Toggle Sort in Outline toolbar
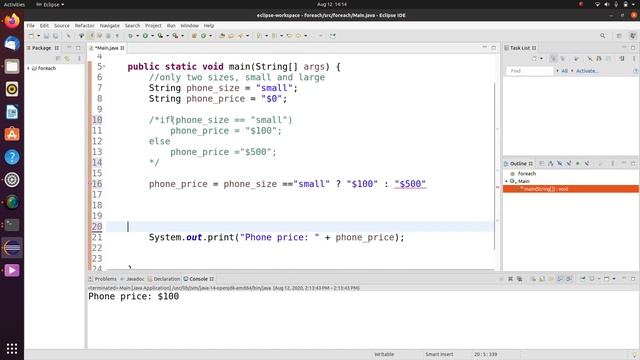Image resolution: width=640 pixels, height=360 pixels. click(551, 164)
